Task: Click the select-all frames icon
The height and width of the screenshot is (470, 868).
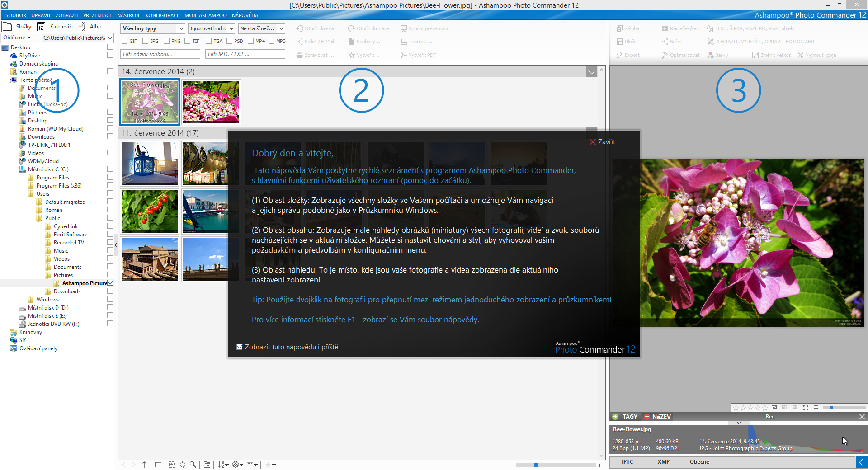Action: pos(172,465)
